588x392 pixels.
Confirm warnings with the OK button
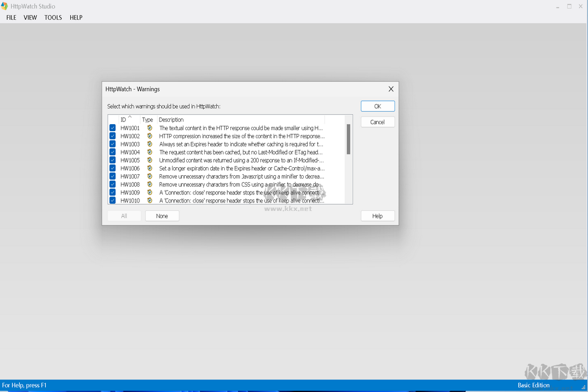click(x=378, y=106)
